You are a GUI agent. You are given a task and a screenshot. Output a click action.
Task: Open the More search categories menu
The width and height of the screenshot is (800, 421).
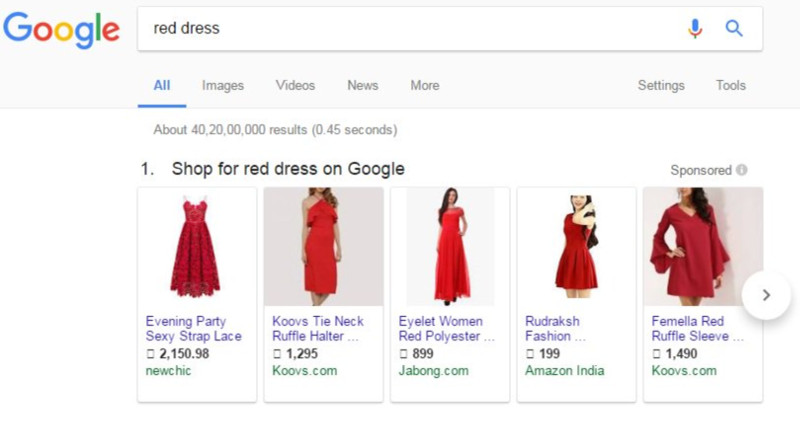pyautogui.click(x=424, y=86)
